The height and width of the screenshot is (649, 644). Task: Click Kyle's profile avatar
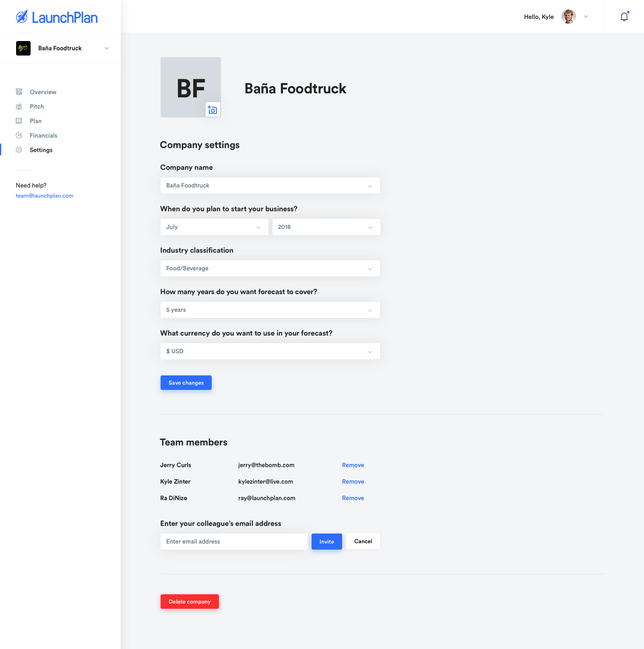pyautogui.click(x=568, y=17)
